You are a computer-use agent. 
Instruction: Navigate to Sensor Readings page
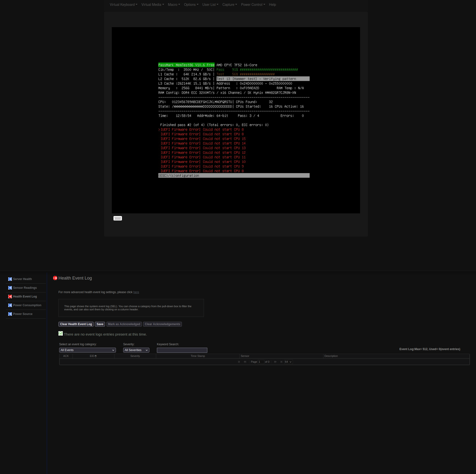[25, 288]
